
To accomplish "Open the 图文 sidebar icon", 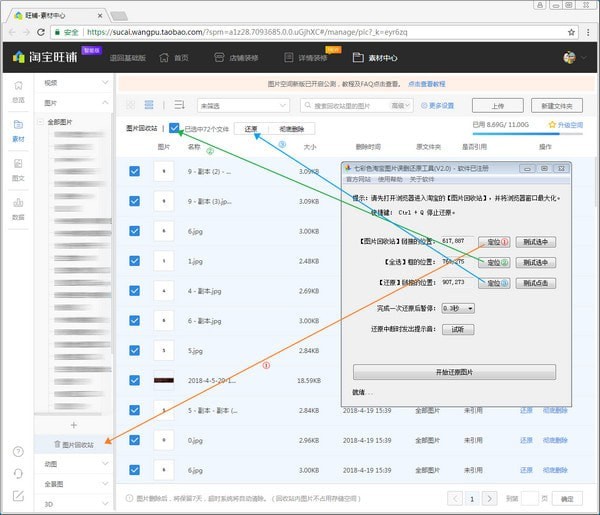I will (x=18, y=169).
